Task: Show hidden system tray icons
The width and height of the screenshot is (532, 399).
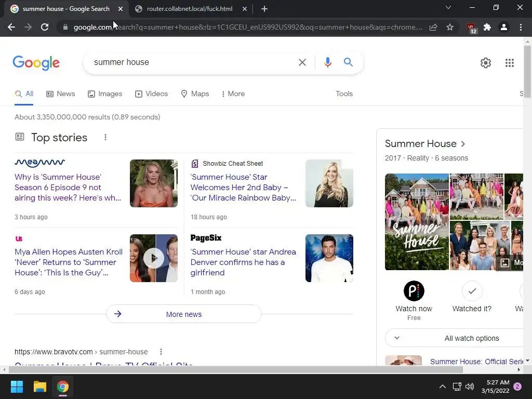Action: [443, 387]
